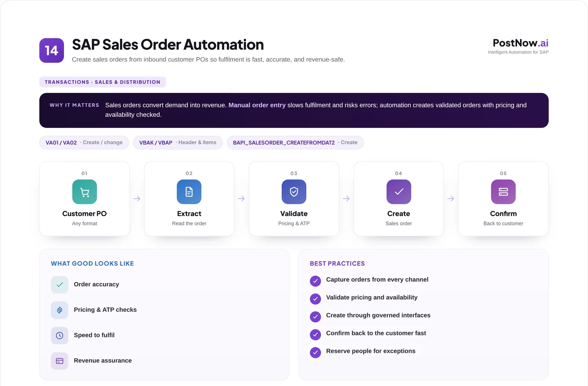This screenshot has height=386, width=588.
Task: Click the 'WHY IT MATTERS' label
Action: click(74, 105)
